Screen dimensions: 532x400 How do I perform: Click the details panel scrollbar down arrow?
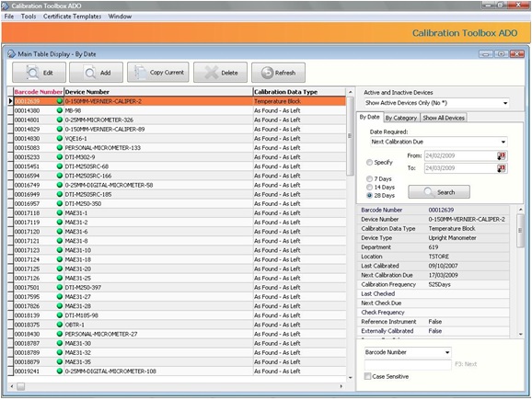pos(521,334)
